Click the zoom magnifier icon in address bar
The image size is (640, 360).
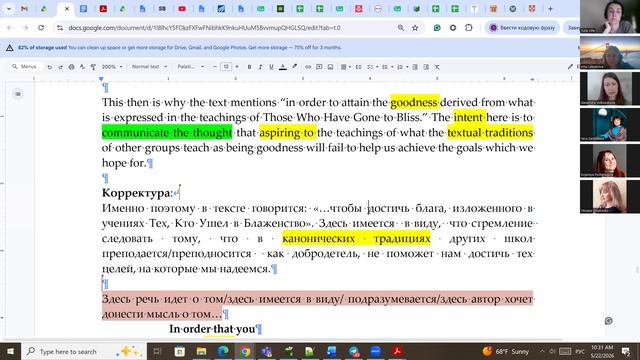(x=401, y=28)
